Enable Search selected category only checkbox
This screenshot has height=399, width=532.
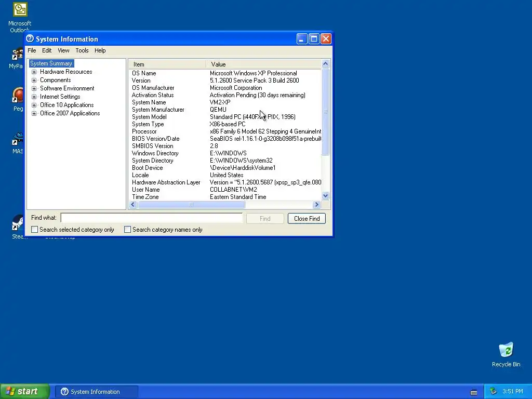click(x=35, y=230)
